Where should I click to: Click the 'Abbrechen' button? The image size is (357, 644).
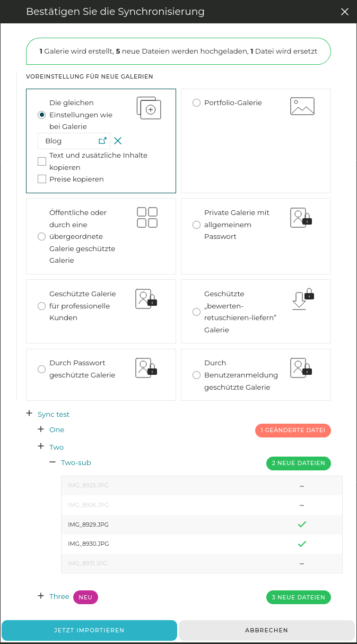point(266,630)
